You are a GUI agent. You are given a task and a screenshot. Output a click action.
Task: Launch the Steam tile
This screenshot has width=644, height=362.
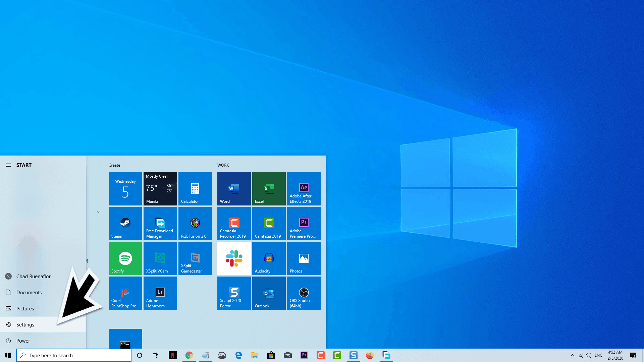click(125, 224)
